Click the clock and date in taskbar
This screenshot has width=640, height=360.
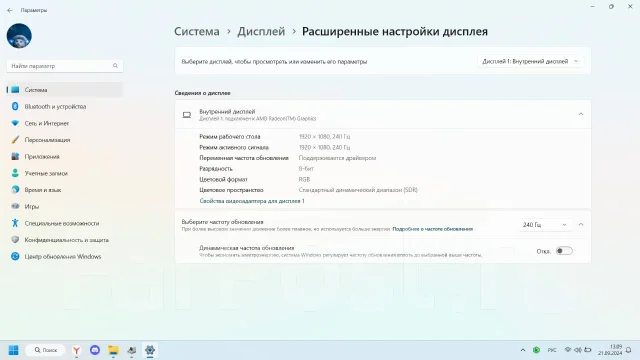(611, 350)
